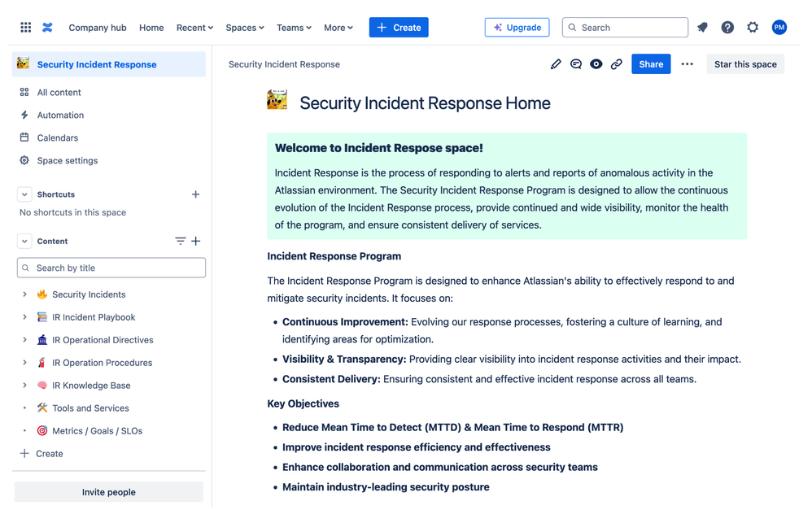Expand the Security Incidents tree item
Screen dimensions: 812x510
24,294
